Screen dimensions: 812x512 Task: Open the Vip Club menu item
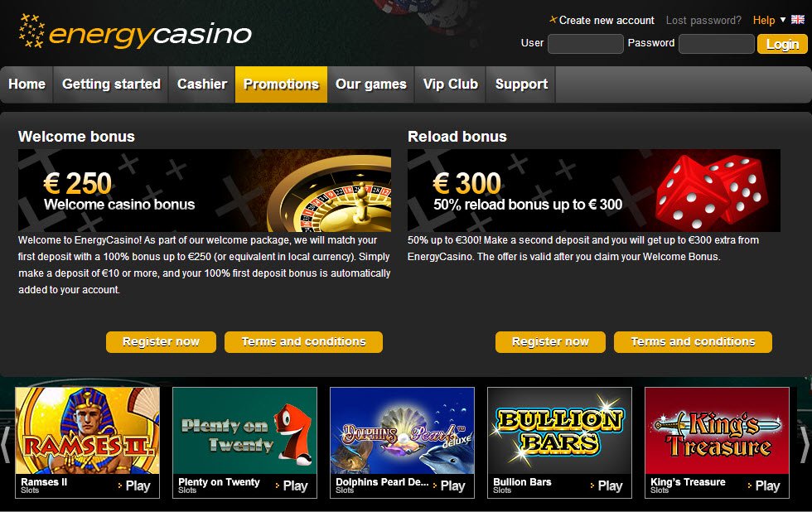451,84
